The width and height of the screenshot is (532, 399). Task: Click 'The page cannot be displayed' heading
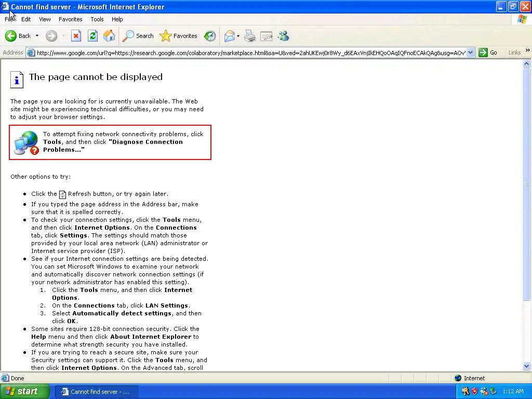coord(96,77)
